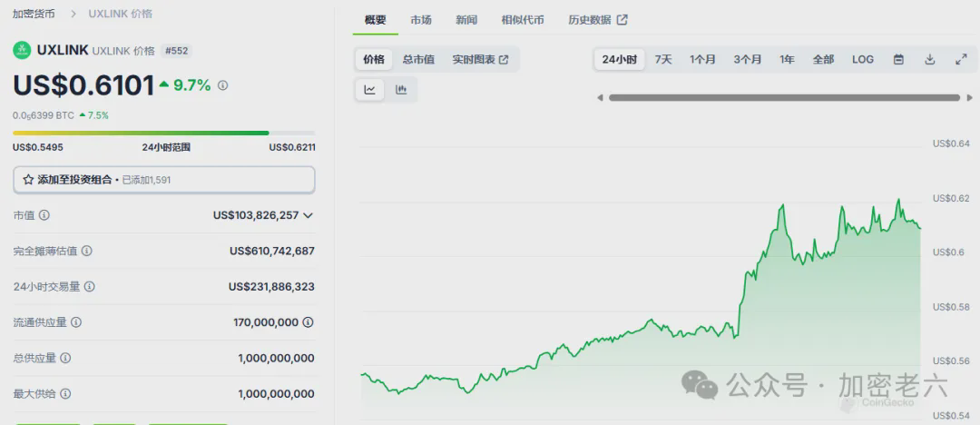Select the line chart view icon

click(x=370, y=90)
